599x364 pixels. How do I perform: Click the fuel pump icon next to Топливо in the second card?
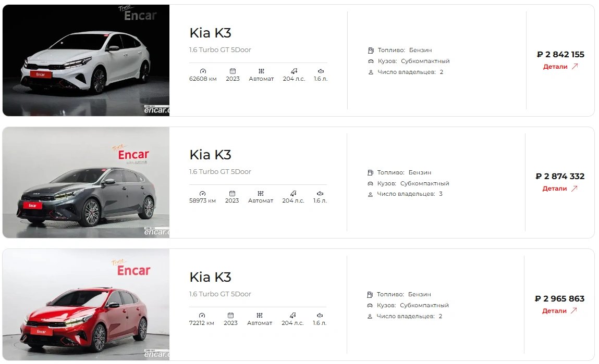click(x=370, y=172)
